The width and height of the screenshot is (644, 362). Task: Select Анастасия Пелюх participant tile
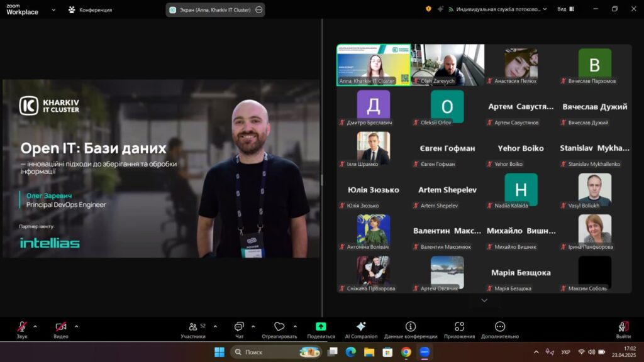pyautogui.click(x=521, y=65)
